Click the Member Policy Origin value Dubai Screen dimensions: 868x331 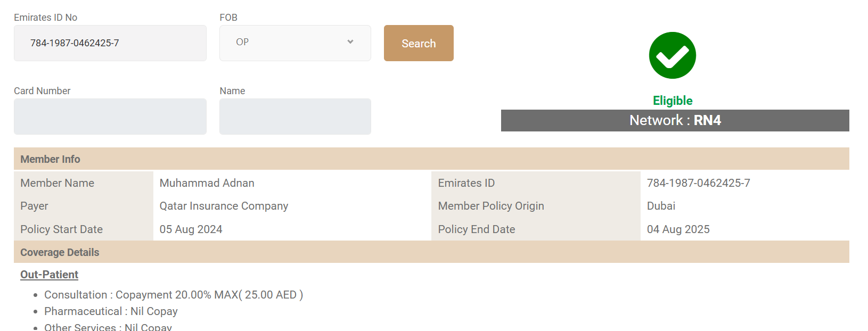[x=661, y=206]
